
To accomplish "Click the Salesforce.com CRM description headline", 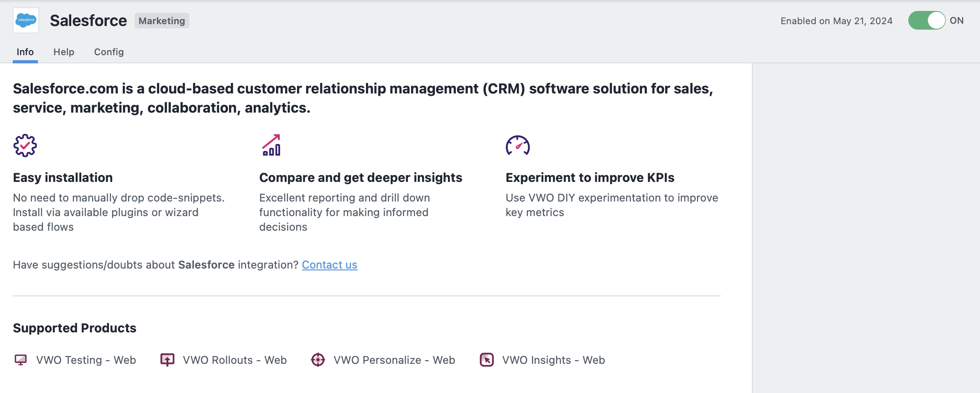I will pyautogui.click(x=363, y=98).
